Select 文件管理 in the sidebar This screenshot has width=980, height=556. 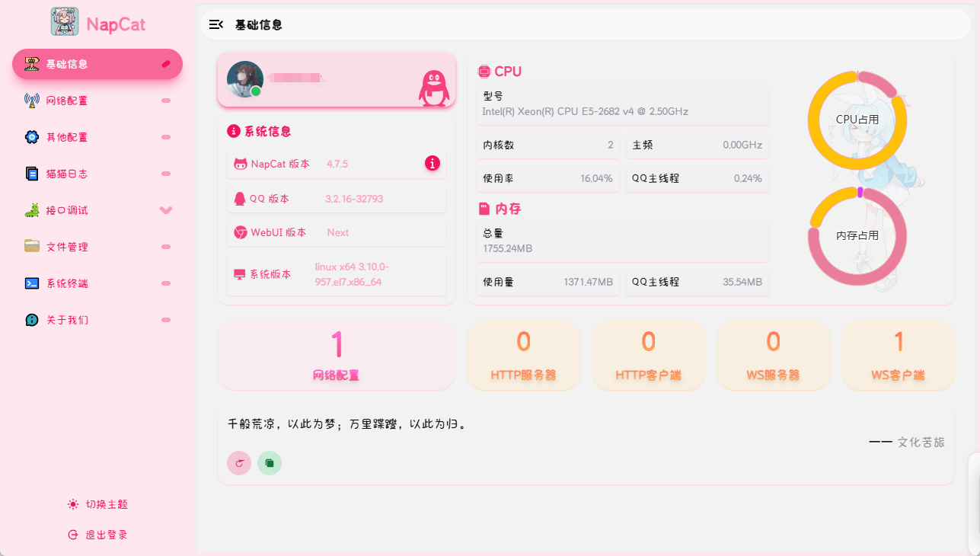(x=97, y=247)
